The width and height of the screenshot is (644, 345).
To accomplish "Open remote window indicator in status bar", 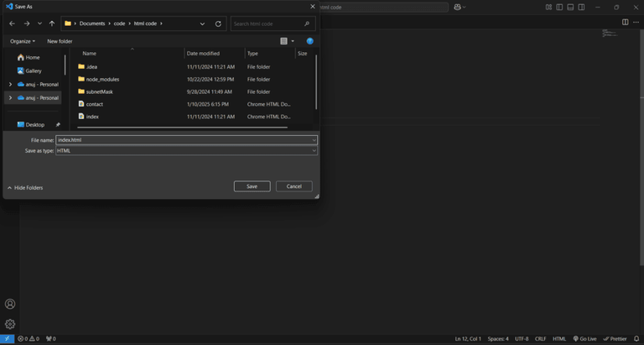I will point(7,339).
